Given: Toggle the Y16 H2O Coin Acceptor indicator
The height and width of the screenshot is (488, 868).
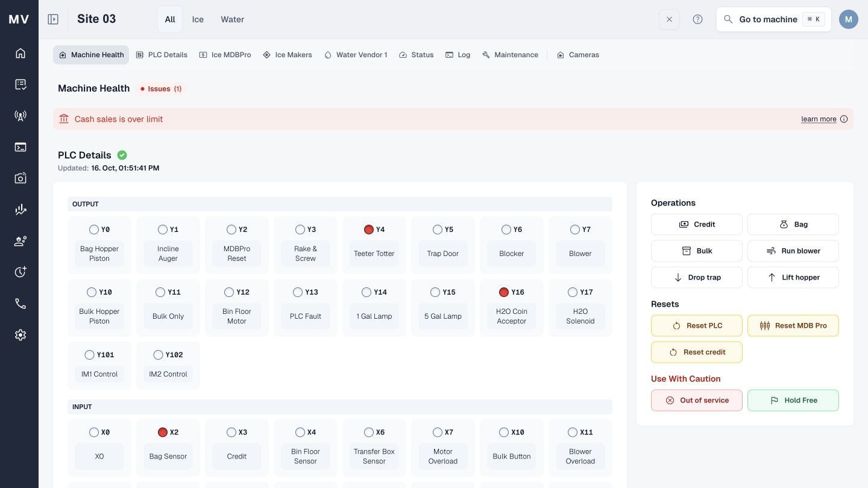Looking at the screenshot, I should tap(504, 292).
